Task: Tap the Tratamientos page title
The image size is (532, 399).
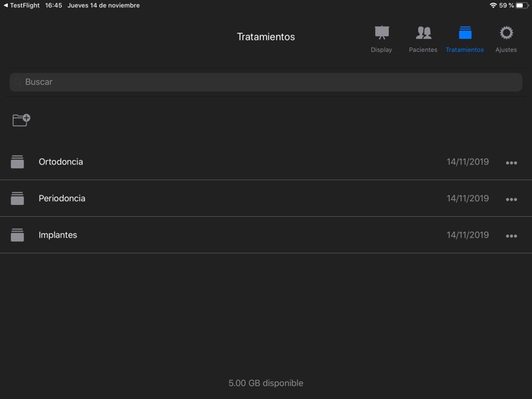Action: (x=266, y=37)
